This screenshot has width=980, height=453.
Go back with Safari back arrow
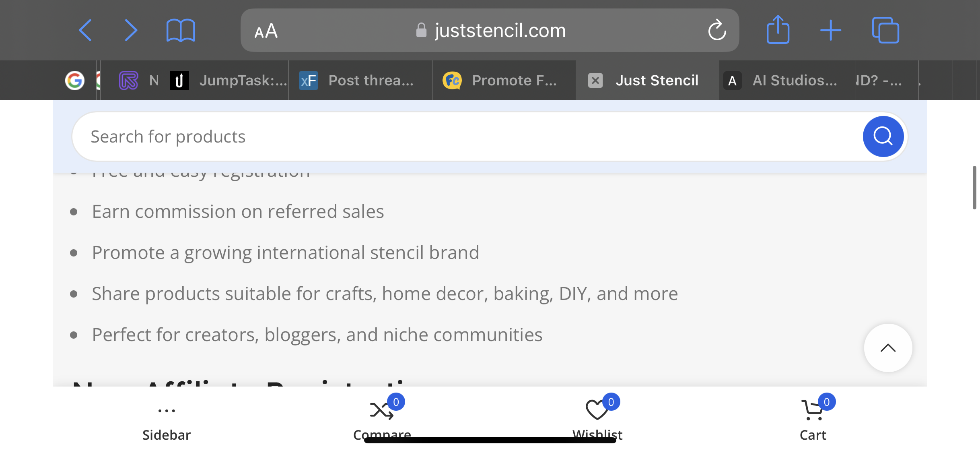(x=85, y=30)
